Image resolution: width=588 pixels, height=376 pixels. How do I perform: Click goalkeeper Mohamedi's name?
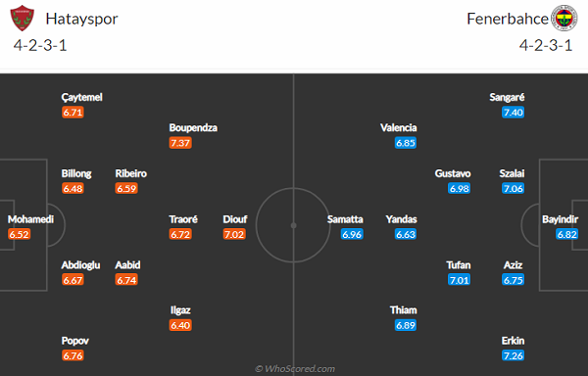(30, 219)
